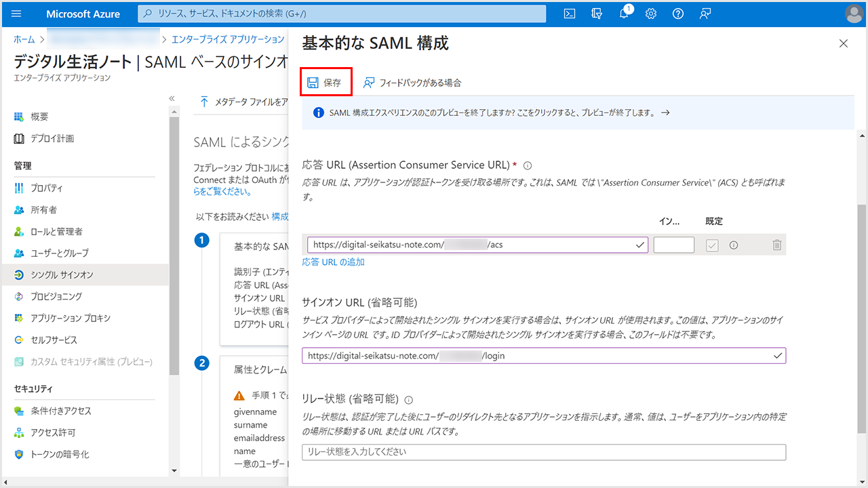Open デプロイ計画 in the left menu
Image resolution: width=868 pixels, height=488 pixels.
point(52,138)
